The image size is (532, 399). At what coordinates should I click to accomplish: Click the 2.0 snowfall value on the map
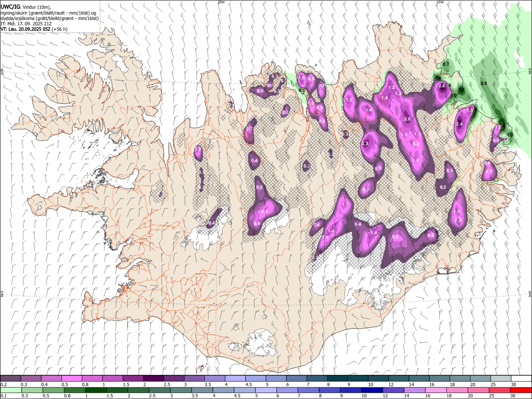407,119
